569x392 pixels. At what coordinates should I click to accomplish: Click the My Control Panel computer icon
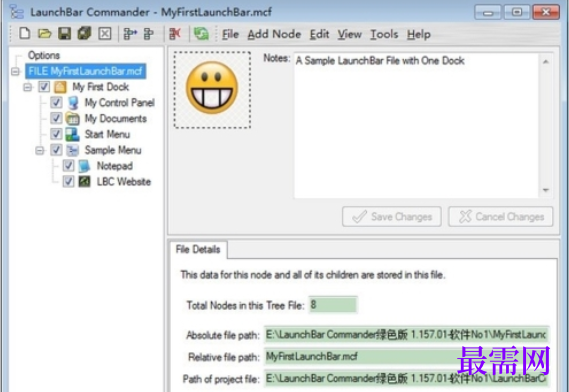click(73, 103)
